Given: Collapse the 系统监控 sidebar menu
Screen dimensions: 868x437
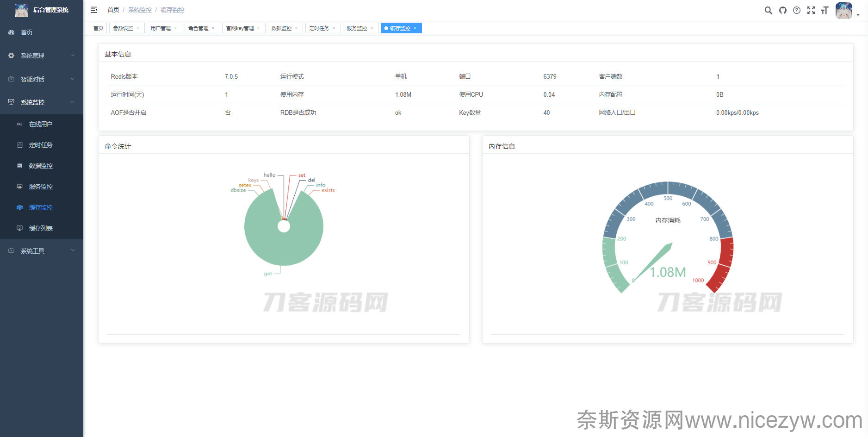Looking at the screenshot, I should (x=41, y=102).
